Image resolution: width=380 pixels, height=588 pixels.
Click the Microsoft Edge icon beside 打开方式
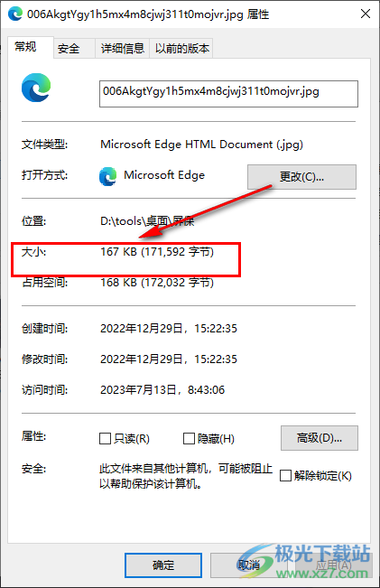108,176
